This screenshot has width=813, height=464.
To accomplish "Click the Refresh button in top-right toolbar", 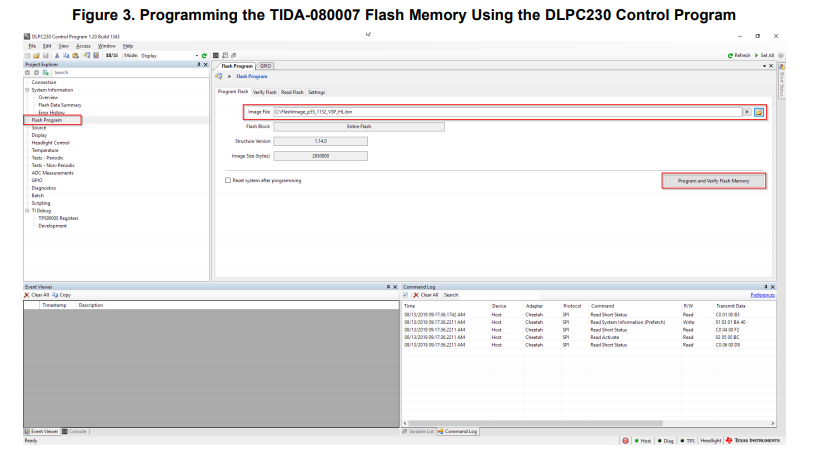I will pyautogui.click(x=739, y=55).
